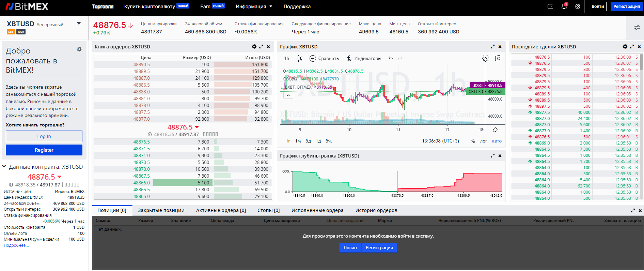Switch to Стопы [0] tab
The height and width of the screenshot is (271, 644).
[269, 210]
